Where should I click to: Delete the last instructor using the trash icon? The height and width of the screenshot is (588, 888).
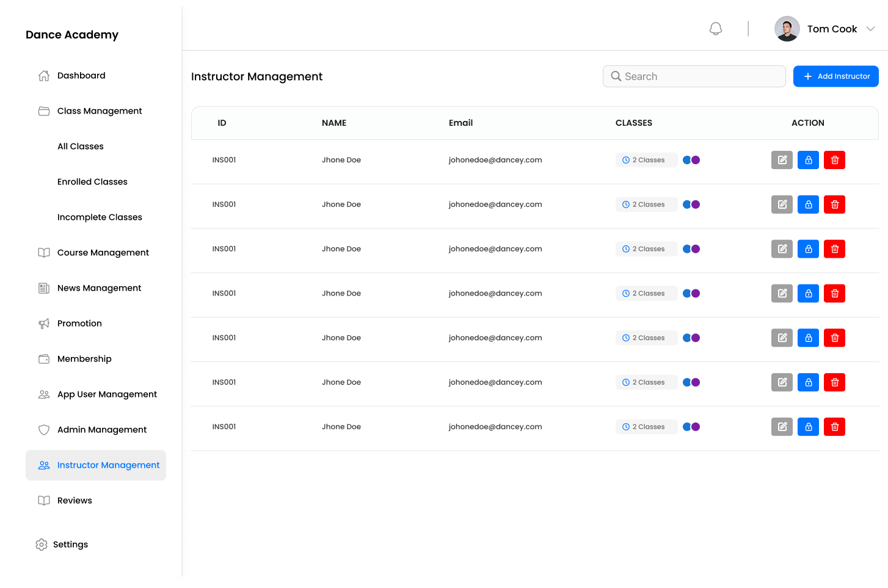(x=834, y=426)
